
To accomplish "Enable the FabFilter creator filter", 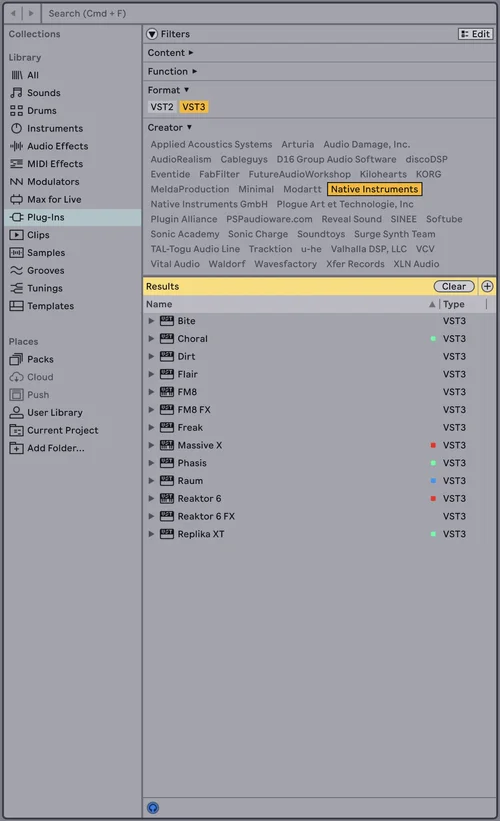I will pyautogui.click(x=219, y=174).
